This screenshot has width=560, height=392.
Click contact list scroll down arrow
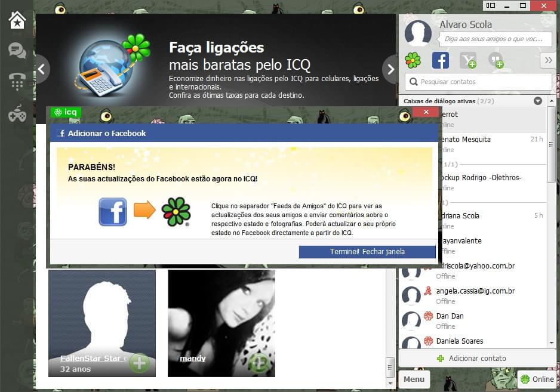point(552,342)
